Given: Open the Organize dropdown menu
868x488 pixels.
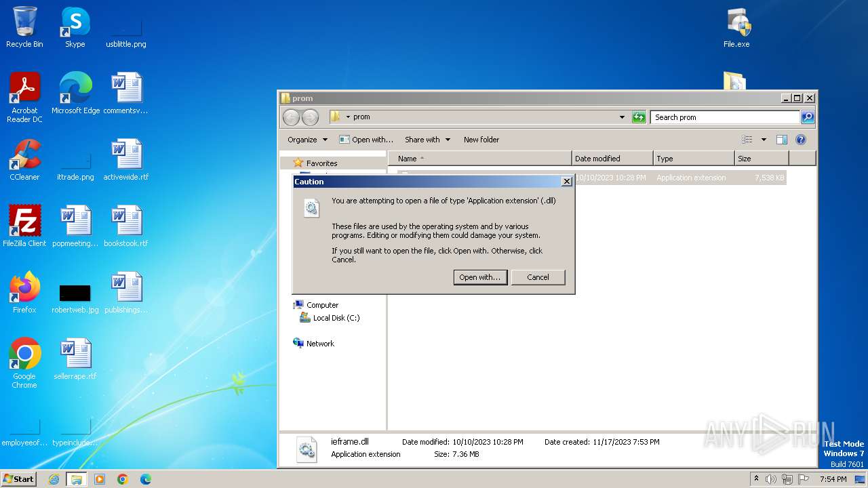Looking at the screenshot, I should tap(307, 140).
